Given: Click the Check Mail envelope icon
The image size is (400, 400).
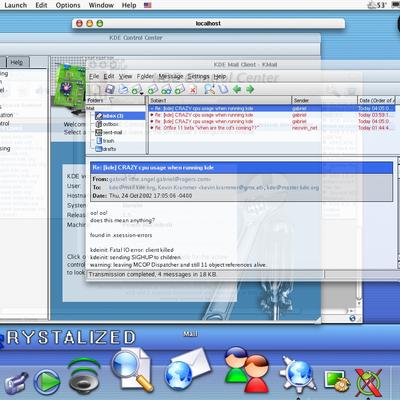Looking at the screenshot, I should pyautogui.click(x=136, y=89).
